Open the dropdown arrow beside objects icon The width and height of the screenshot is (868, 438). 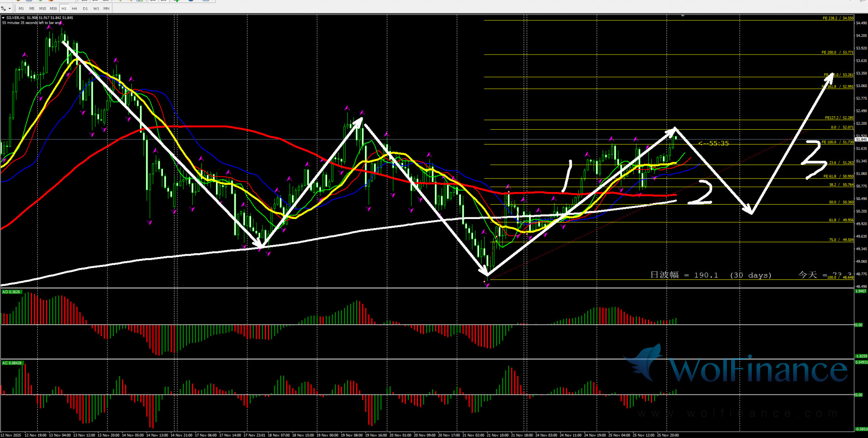(10, 8)
